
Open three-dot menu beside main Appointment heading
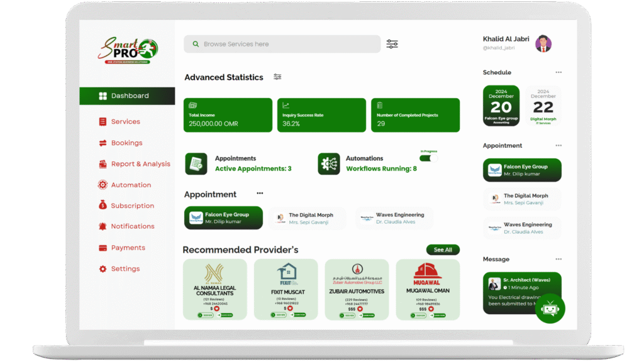pos(260,194)
